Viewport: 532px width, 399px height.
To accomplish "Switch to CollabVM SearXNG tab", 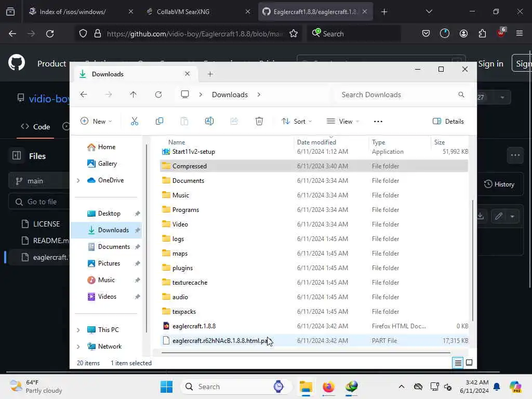I will point(198,11).
